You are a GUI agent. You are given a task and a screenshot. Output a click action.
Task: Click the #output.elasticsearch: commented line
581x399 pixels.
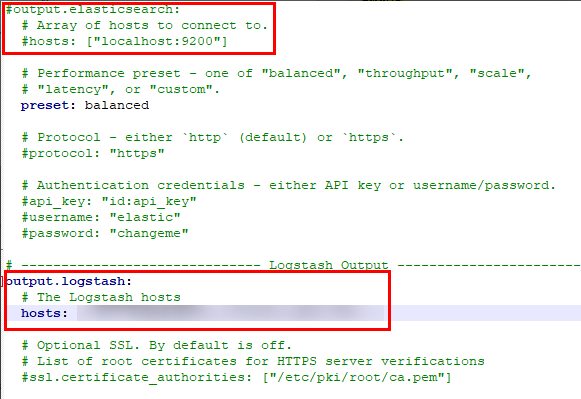click(93, 9)
